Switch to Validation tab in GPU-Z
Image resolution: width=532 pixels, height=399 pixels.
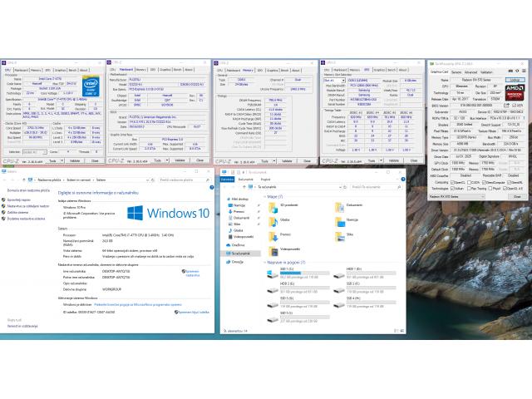click(486, 72)
